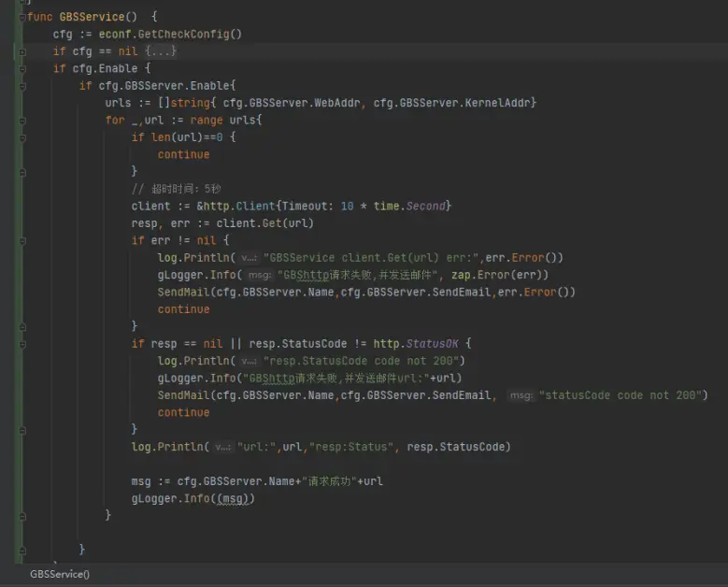Click parameter hint before "url:" in log.Println
Screen dimensions: 728x587
pyautogui.click(x=222, y=447)
